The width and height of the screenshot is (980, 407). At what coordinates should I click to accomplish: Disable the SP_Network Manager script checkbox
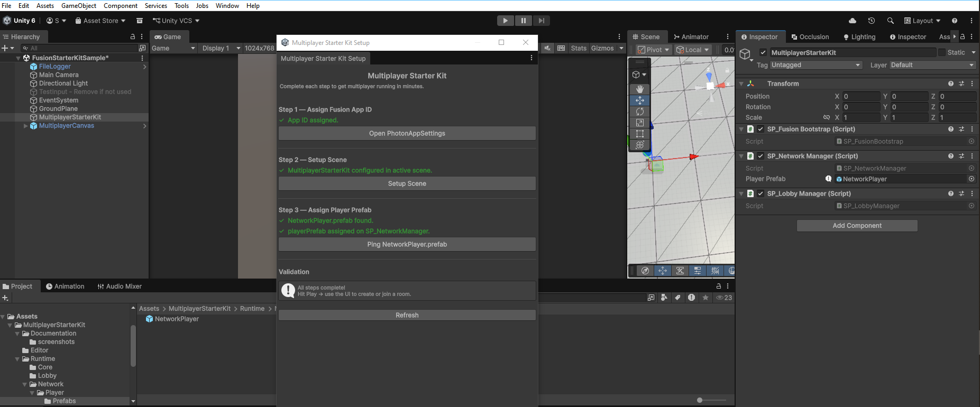[761, 156]
